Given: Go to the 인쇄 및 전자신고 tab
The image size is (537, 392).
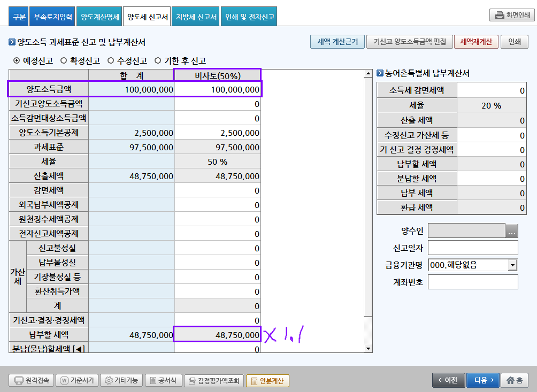Looking at the screenshot, I should 249,17.
